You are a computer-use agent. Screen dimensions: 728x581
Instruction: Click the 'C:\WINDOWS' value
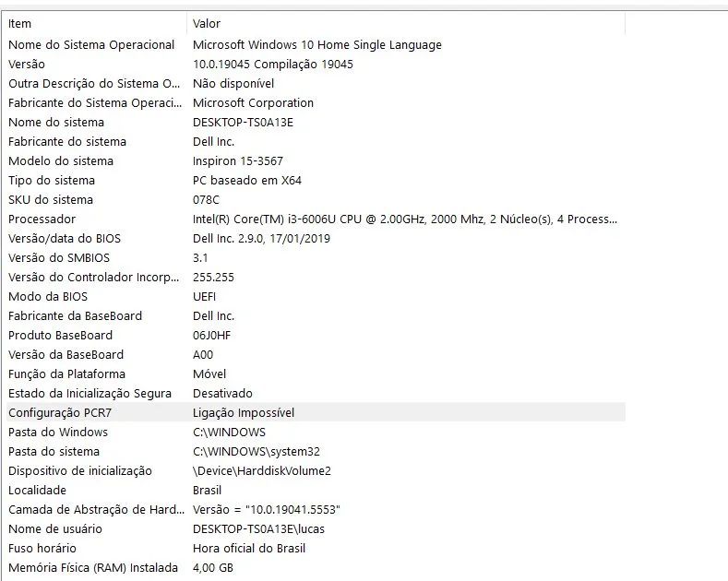point(230,433)
